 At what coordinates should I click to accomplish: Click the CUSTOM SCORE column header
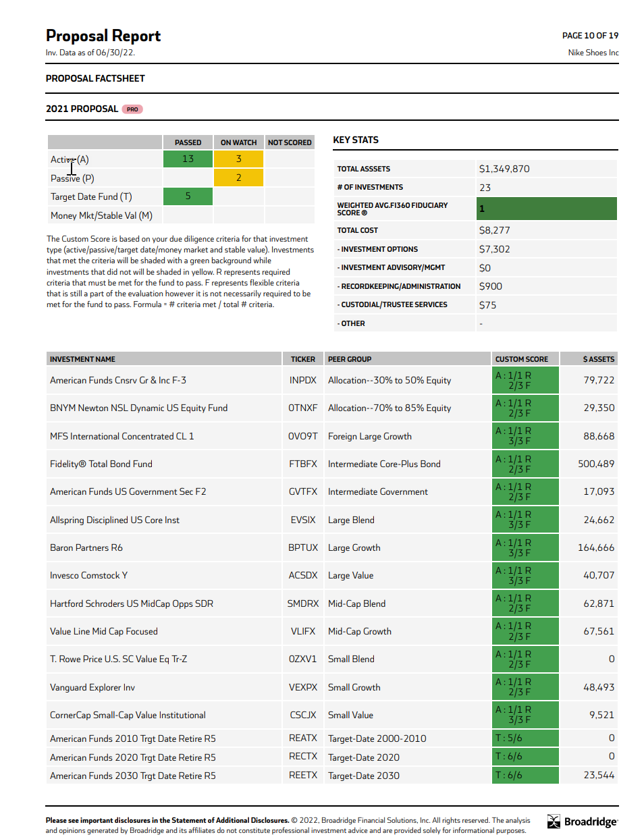click(521, 359)
